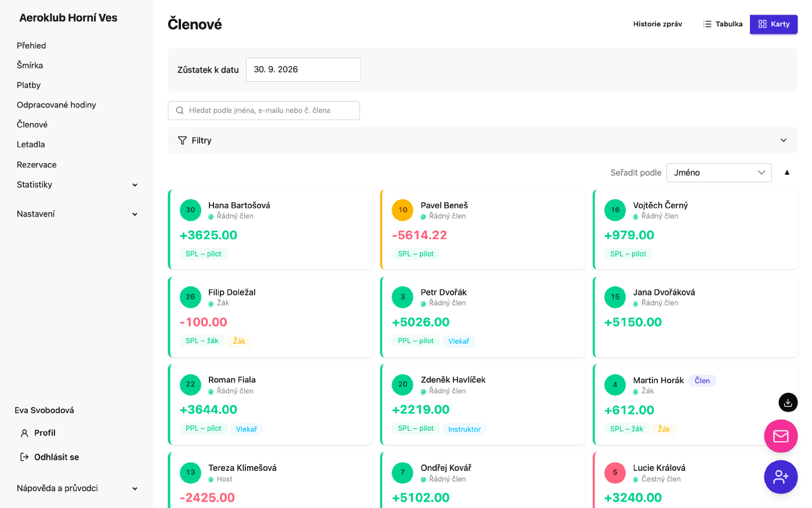Expand Nápověda a průvodci section
The image size is (812, 508).
click(77, 488)
